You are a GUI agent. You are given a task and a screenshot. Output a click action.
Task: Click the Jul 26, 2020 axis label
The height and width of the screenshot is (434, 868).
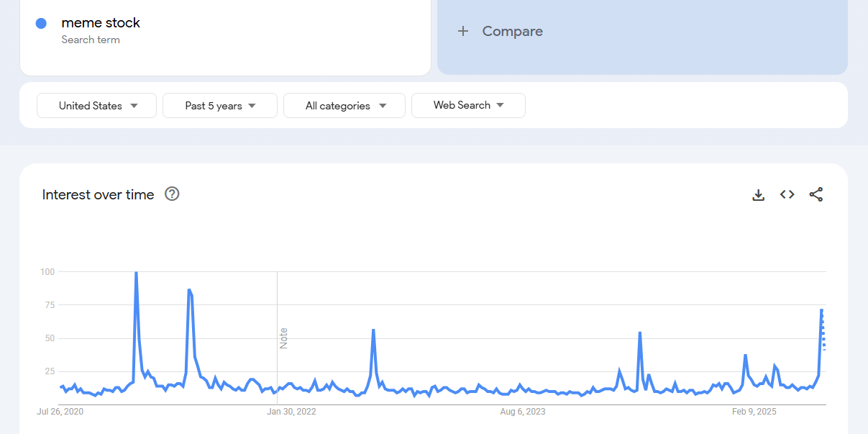(x=60, y=412)
